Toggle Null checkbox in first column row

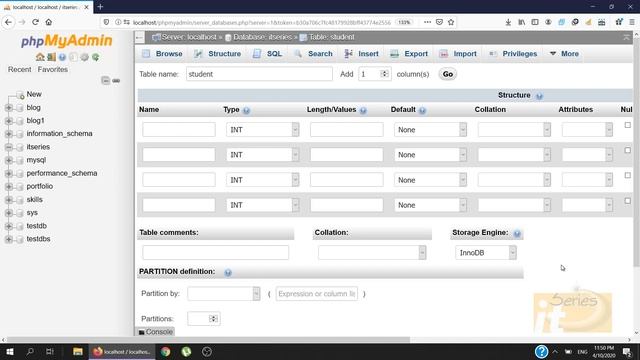(627, 125)
